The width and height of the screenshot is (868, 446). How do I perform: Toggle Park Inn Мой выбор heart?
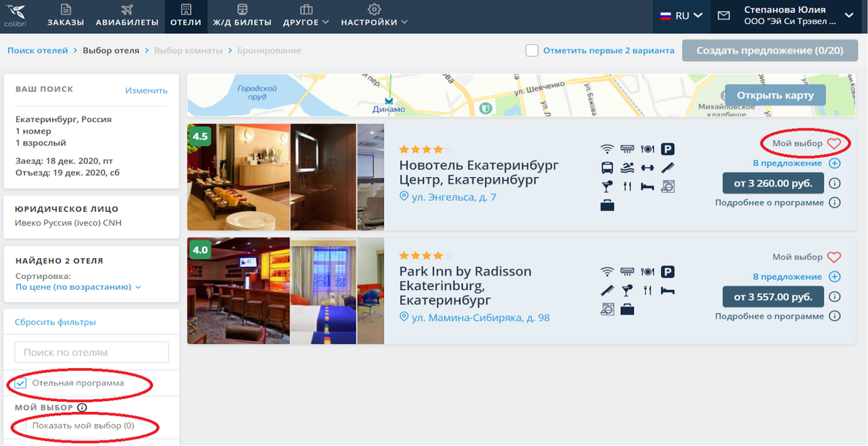point(834,257)
